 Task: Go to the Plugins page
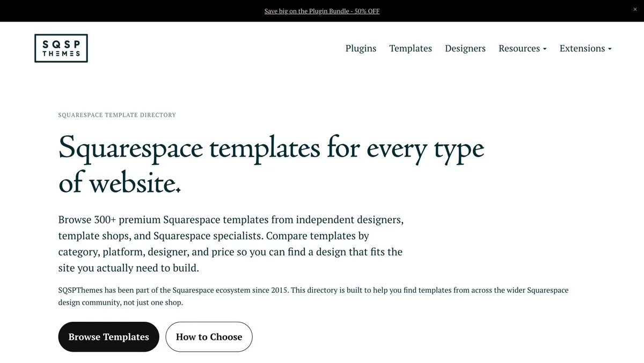pyautogui.click(x=361, y=48)
